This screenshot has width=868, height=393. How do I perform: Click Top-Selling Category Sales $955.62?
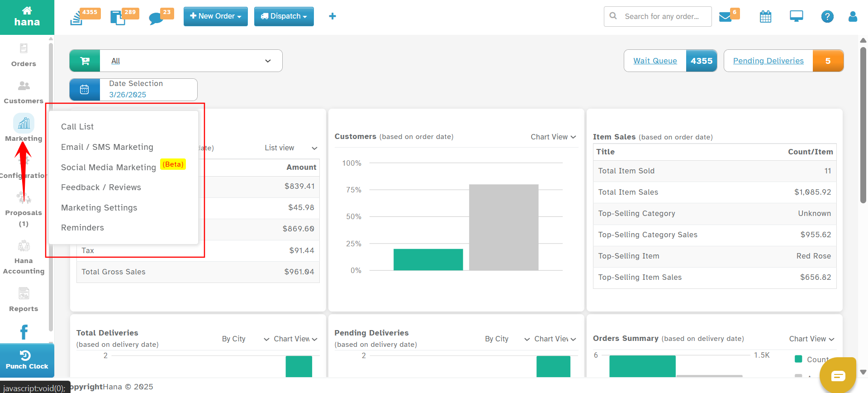click(x=816, y=235)
